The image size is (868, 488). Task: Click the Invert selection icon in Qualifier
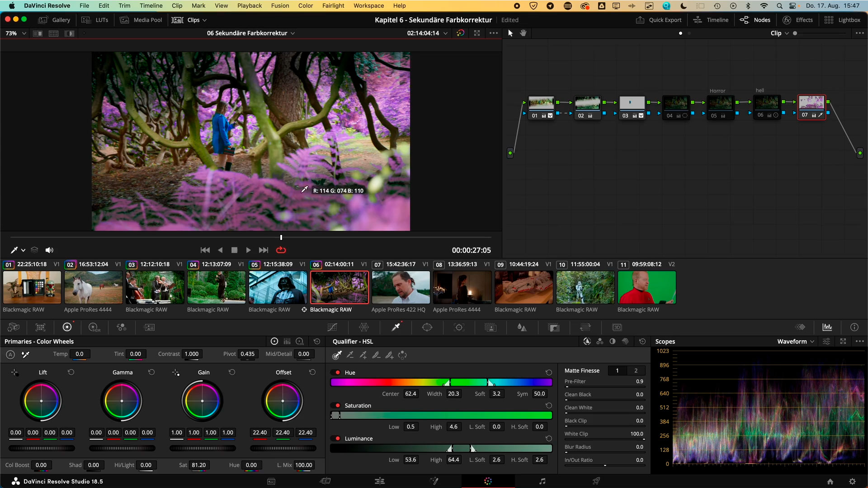click(x=402, y=355)
